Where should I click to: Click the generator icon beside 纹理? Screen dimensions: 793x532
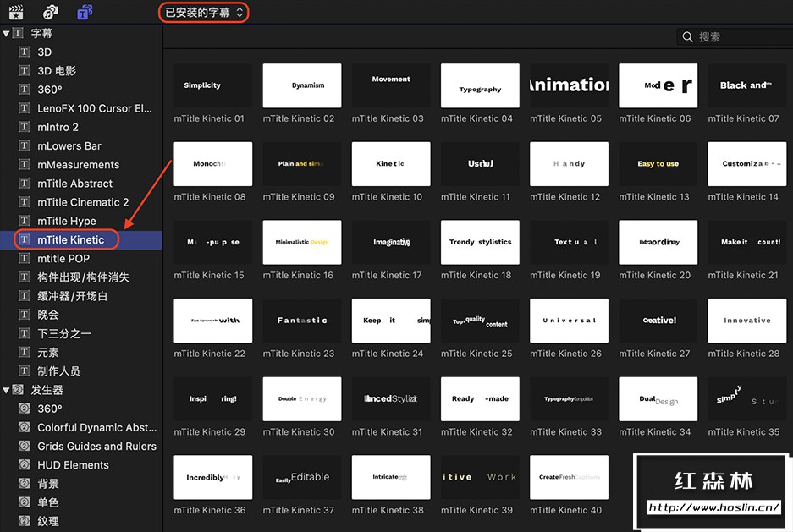24,520
